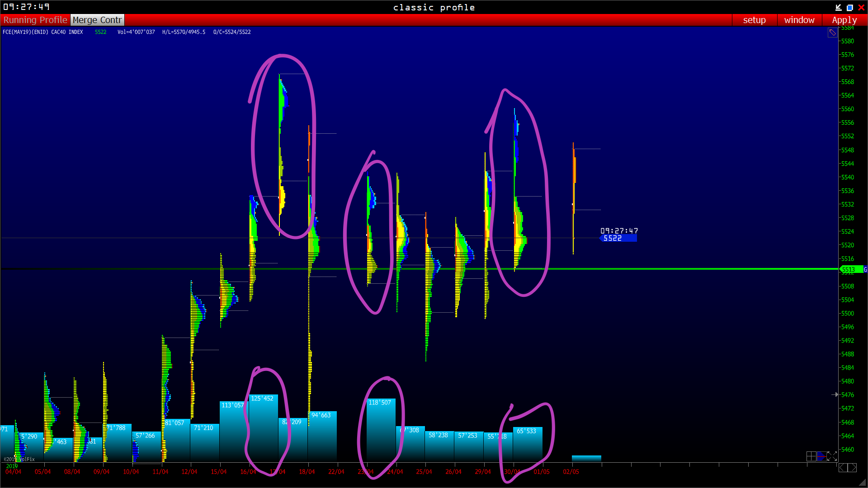Click the orange pencil drawing tool icon

(x=832, y=33)
